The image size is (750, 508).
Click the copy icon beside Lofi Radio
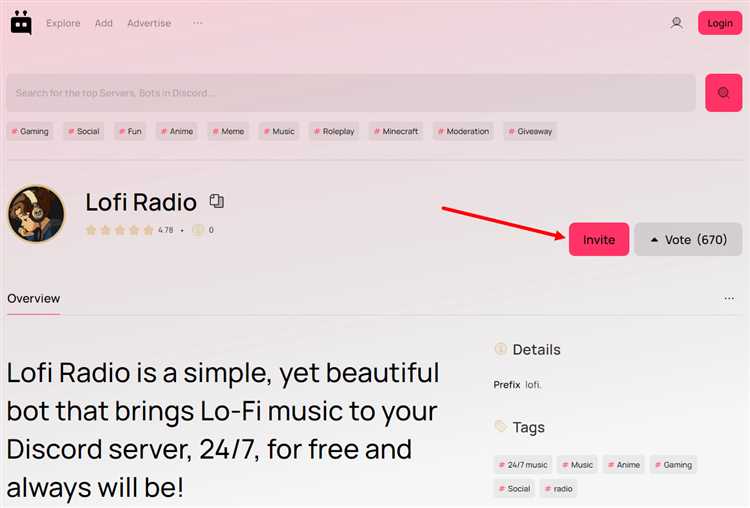click(217, 201)
